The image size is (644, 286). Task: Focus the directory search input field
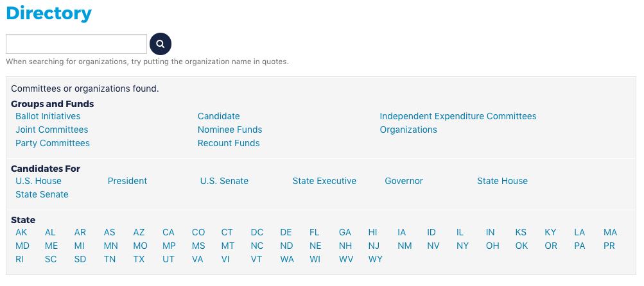pos(76,44)
